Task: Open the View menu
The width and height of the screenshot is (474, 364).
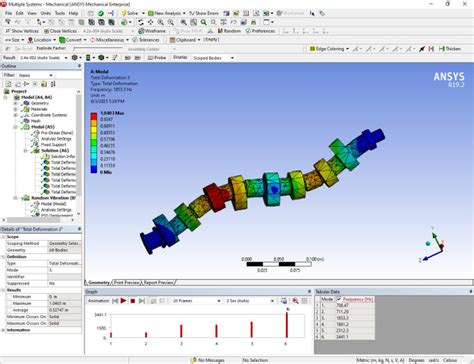Action: coord(32,13)
